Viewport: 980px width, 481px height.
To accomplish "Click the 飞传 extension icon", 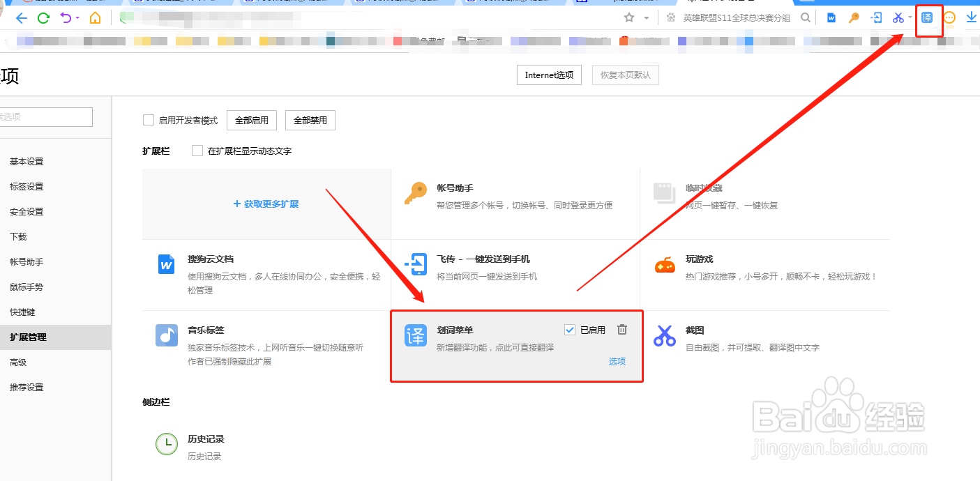I will (x=416, y=265).
